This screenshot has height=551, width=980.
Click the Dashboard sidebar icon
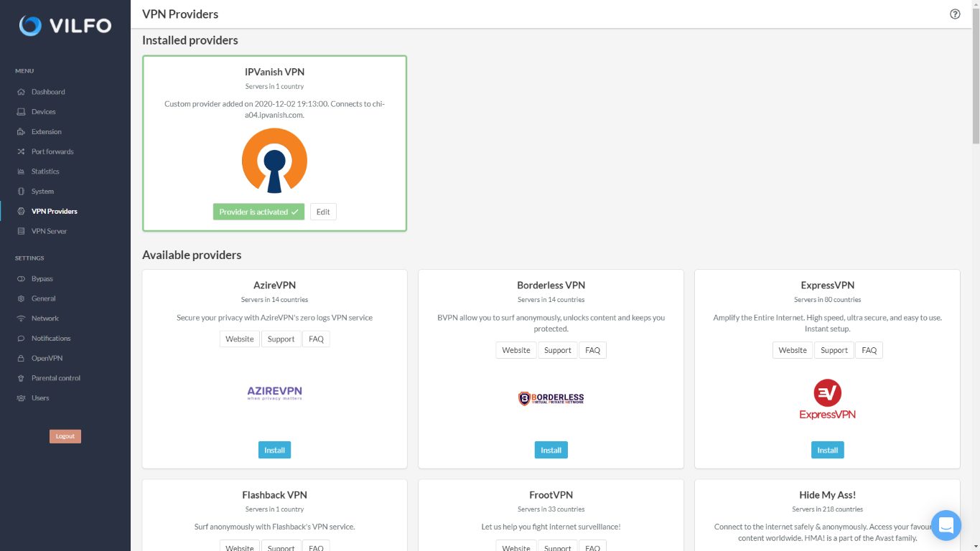coord(22,92)
